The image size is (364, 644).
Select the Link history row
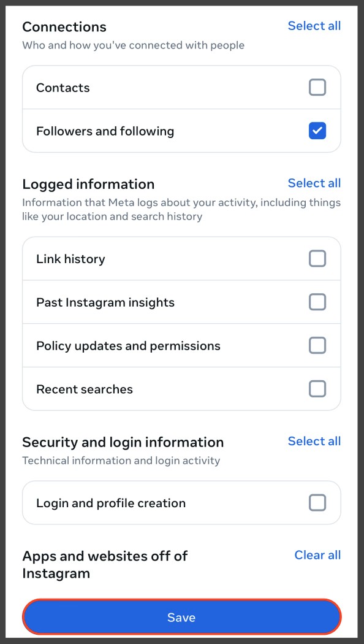(70, 258)
